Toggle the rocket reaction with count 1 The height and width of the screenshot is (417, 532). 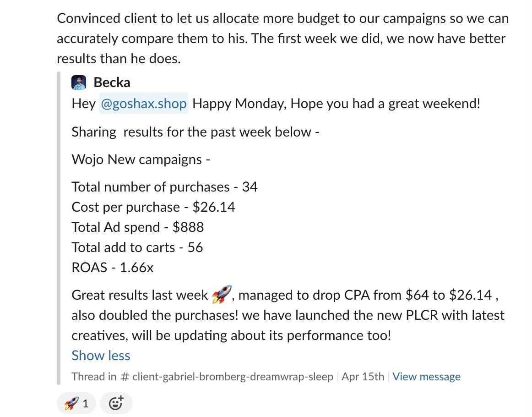point(76,403)
